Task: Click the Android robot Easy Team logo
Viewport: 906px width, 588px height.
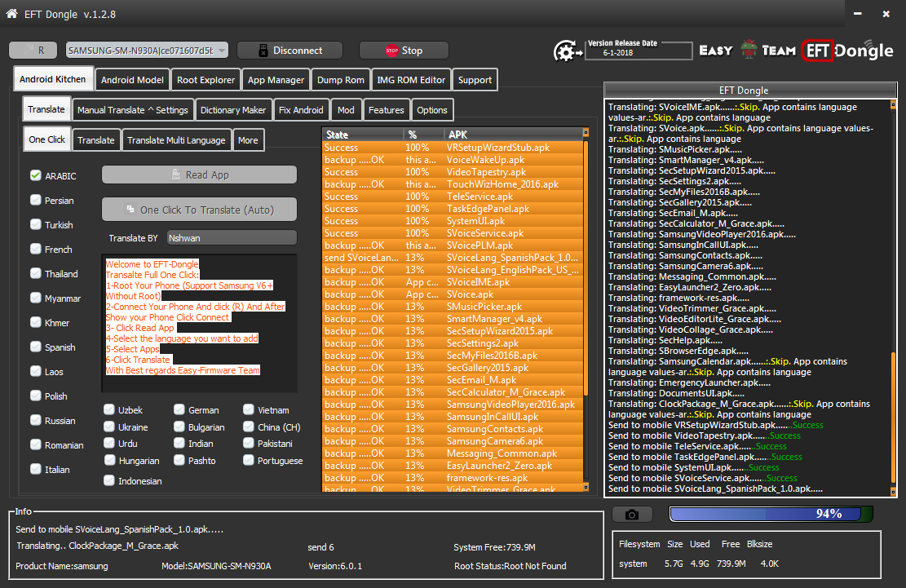Action: pos(749,50)
